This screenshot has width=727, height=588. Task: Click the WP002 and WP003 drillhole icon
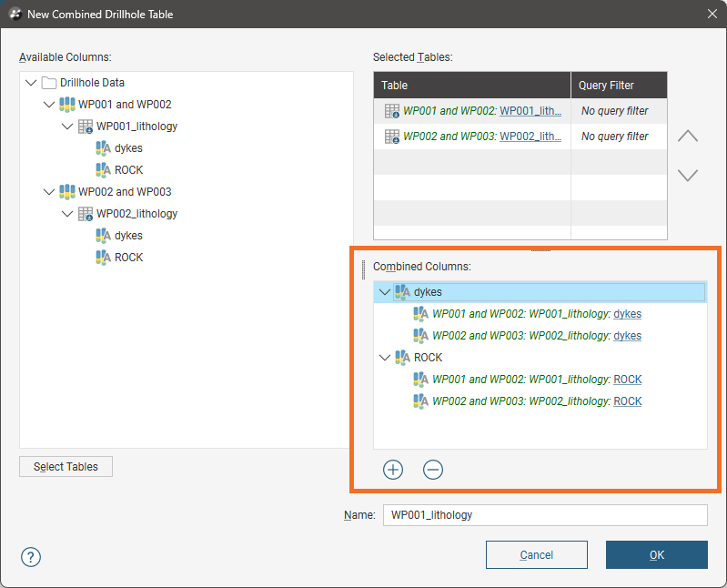click(x=67, y=192)
